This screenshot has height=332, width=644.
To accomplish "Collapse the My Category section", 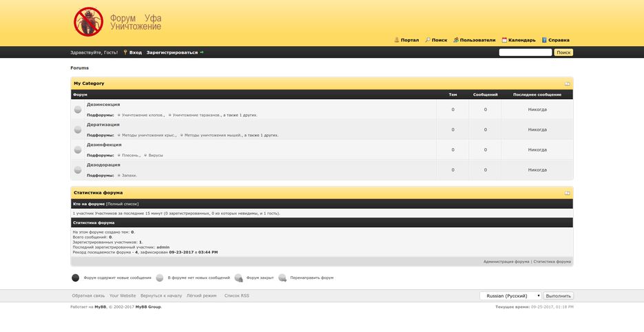I will pos(567,83).
